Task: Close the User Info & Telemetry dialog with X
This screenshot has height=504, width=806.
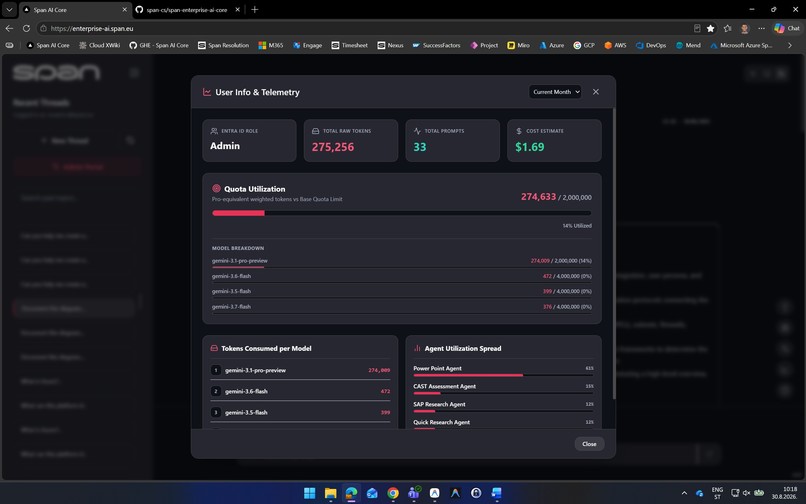Action: coord(596,92)
